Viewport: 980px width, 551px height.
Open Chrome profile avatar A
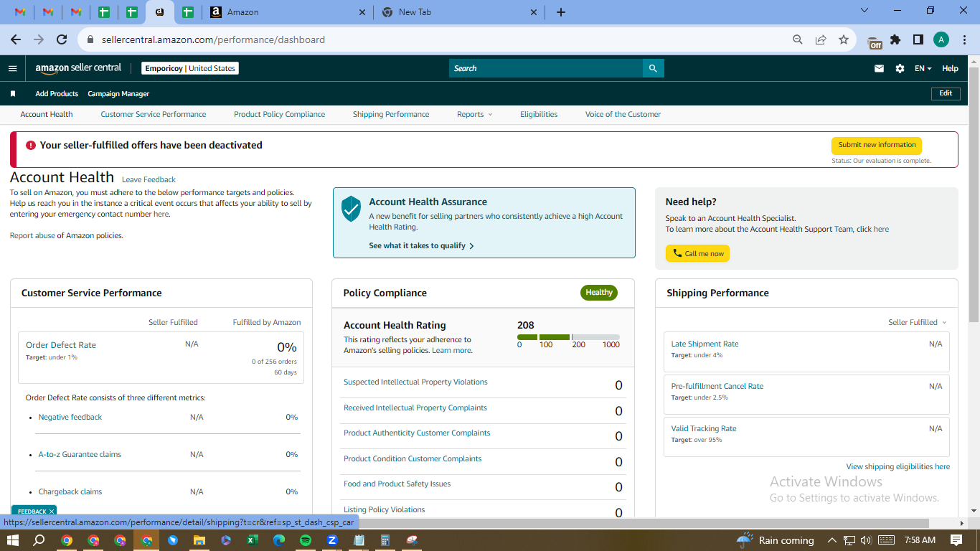[941, 39]
